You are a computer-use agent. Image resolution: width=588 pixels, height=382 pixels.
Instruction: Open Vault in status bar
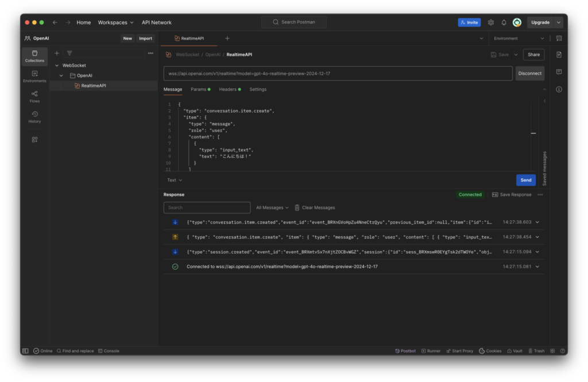point(515,351)
